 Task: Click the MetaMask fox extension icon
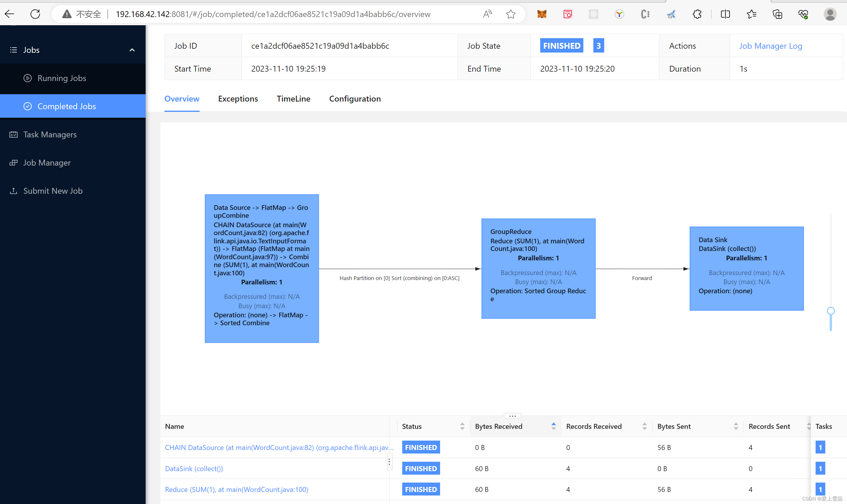[x=542, y=14]
